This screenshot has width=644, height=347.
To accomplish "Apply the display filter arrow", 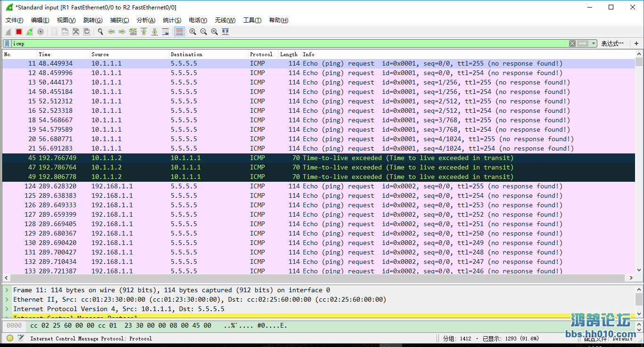I will coord(583,43).
